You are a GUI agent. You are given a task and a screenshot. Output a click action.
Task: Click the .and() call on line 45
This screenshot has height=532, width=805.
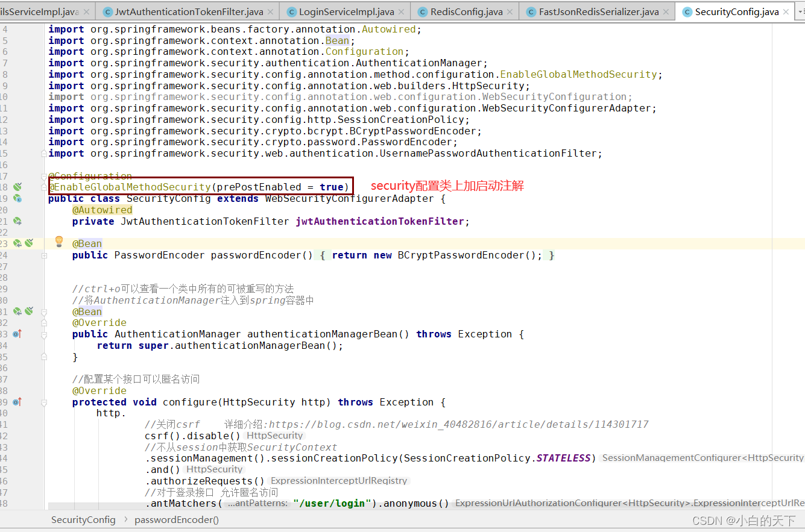162,469
